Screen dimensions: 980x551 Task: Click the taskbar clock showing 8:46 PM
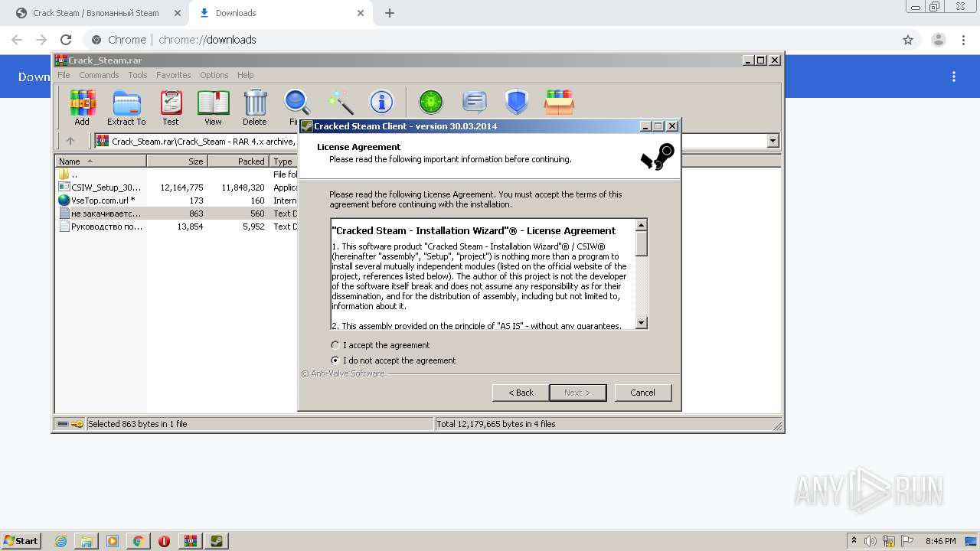(940, 541)
